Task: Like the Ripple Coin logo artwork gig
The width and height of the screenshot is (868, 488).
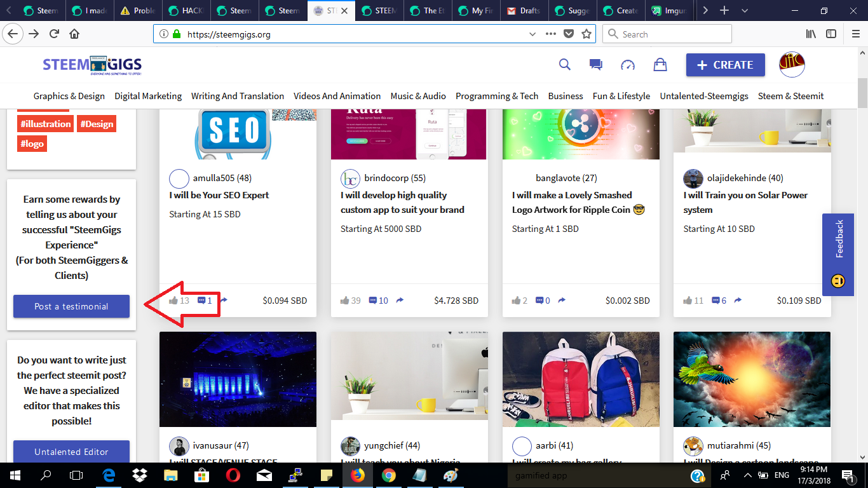Action: click(x=517, y=301)
